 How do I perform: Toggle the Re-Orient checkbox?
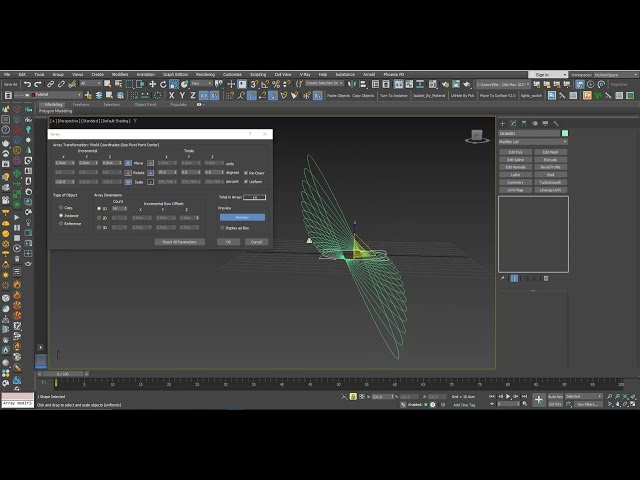246,173
